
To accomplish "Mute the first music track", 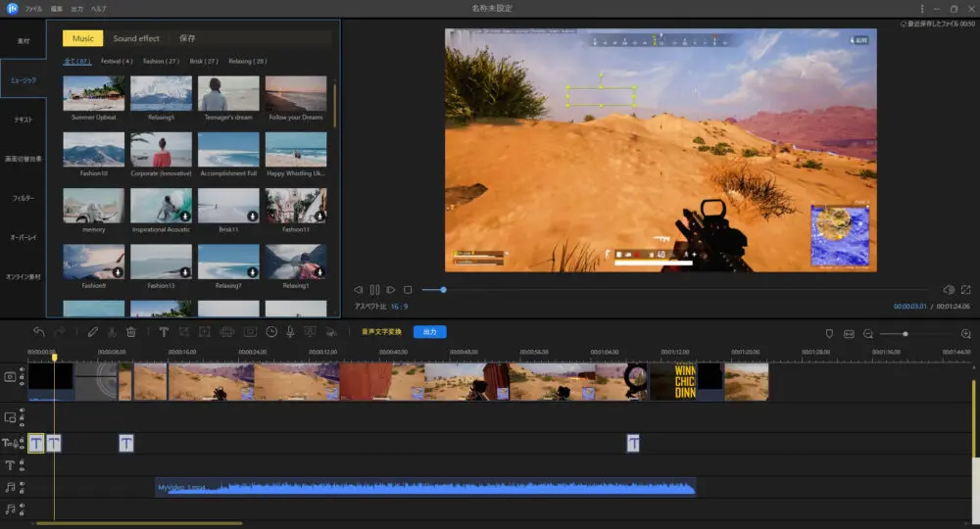I will point(22,483).
